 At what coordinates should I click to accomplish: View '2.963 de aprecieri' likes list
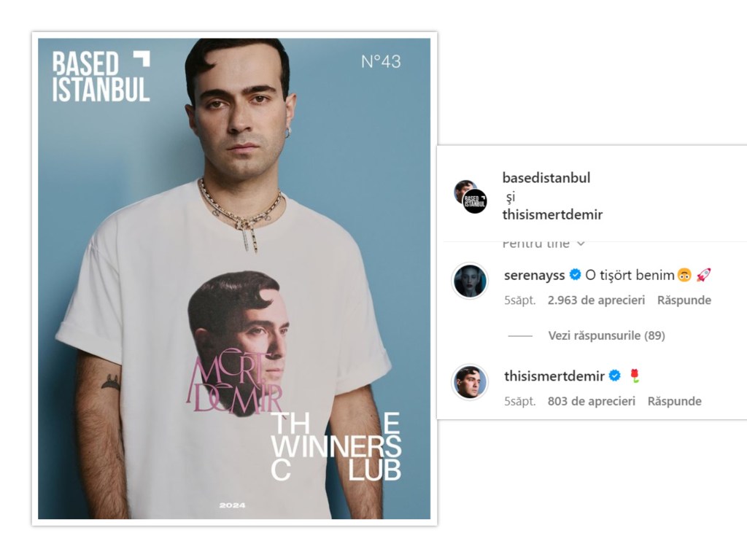coord(596,300)
